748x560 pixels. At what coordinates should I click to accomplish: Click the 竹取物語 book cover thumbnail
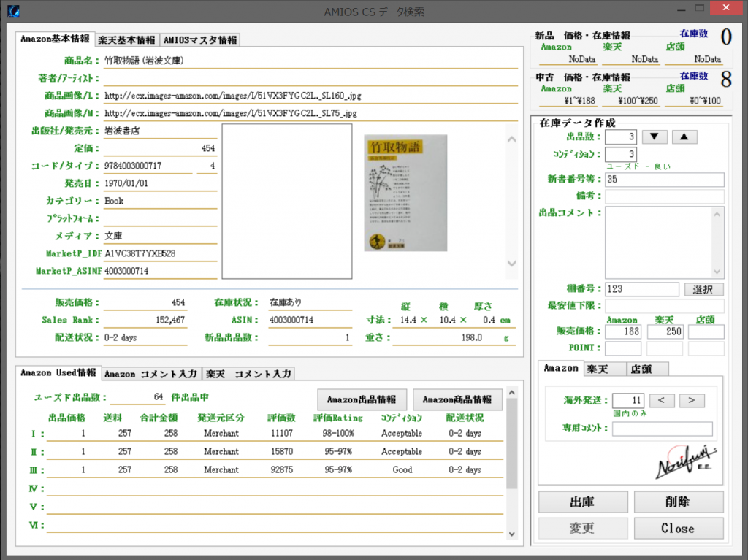point(405,193)
